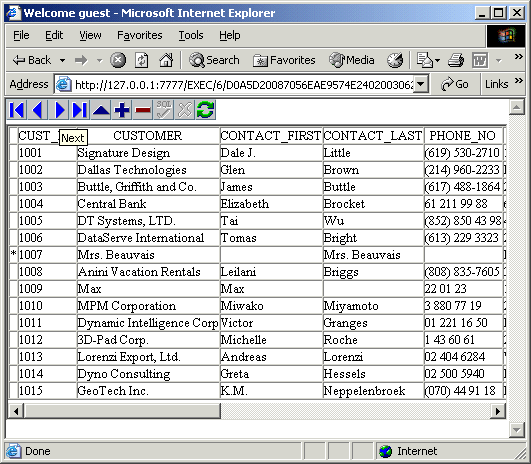Click the horizontal scrollbar right arrow
The width and height of the screenshot is (531, 464).
coord(498,411)
